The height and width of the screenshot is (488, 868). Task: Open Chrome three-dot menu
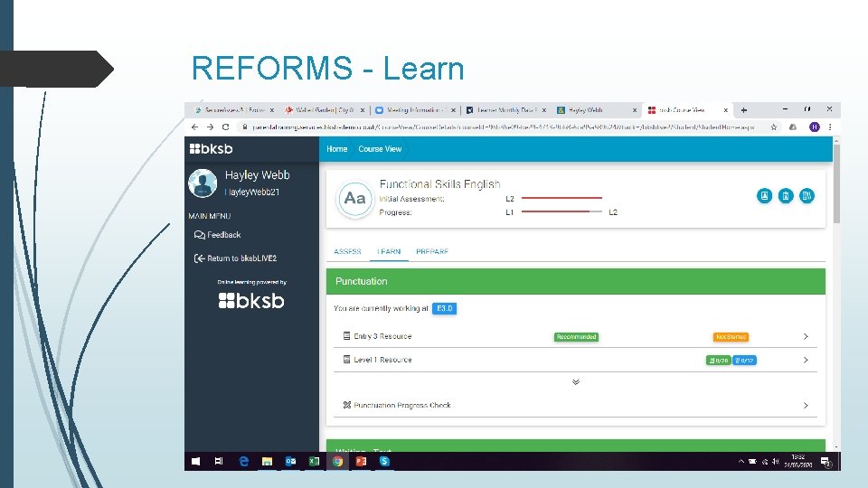click(830, 127)
